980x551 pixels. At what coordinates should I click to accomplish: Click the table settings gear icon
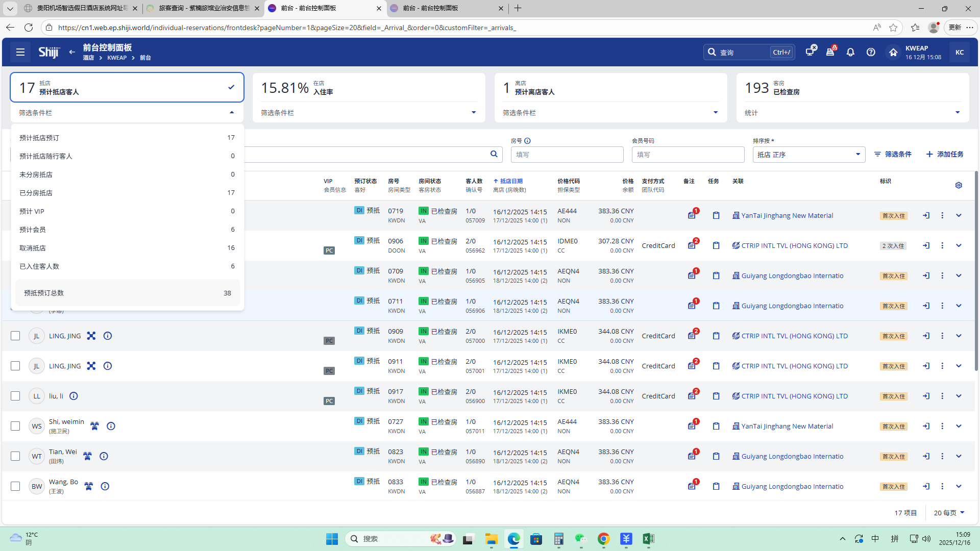959,185
